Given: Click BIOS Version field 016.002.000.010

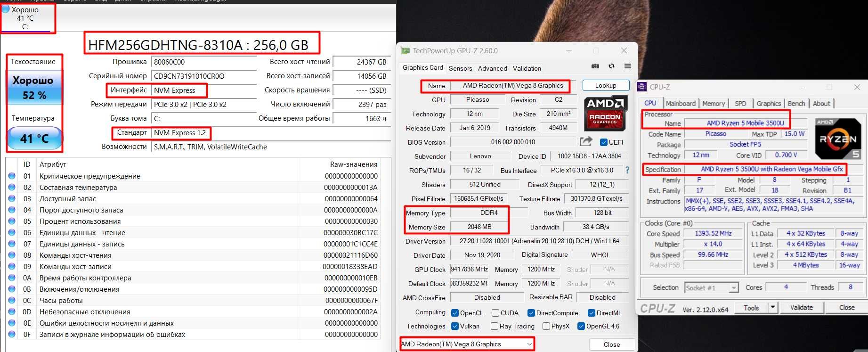Looking at the screenshot, I should 513,142.
